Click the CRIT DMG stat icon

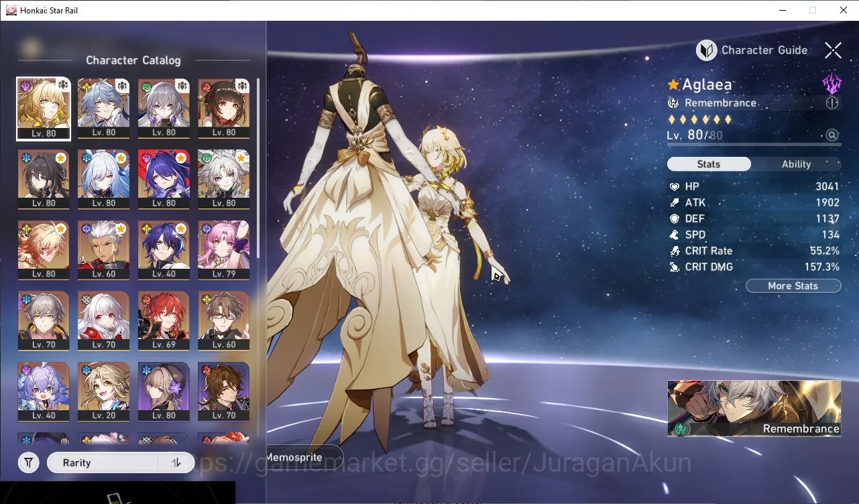coord(674,267)
